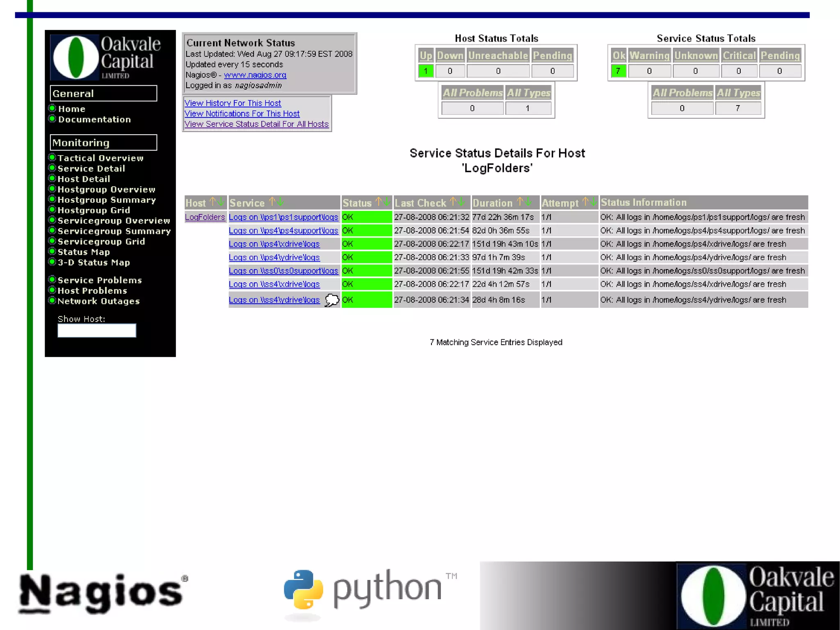Sort Status column ascending with the up arrow
This screenshot has width=840, height=630.
click(x=378, y=202)
